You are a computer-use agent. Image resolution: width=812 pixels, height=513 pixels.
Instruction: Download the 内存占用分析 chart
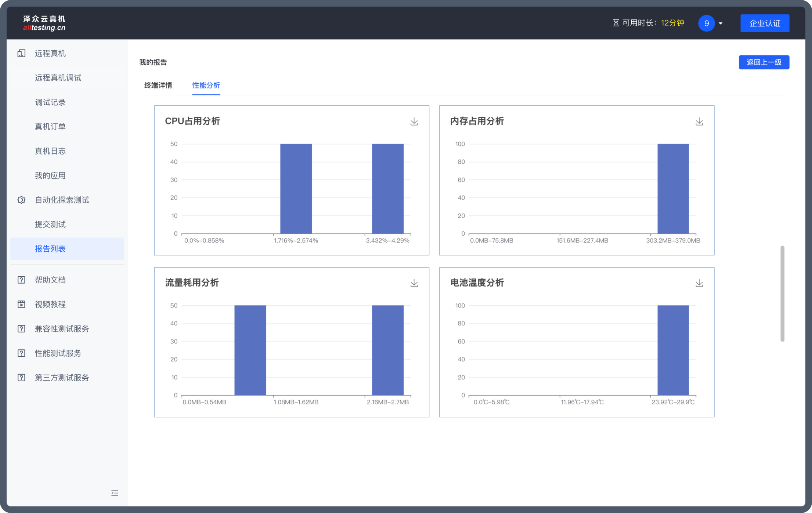coord(699,121)
